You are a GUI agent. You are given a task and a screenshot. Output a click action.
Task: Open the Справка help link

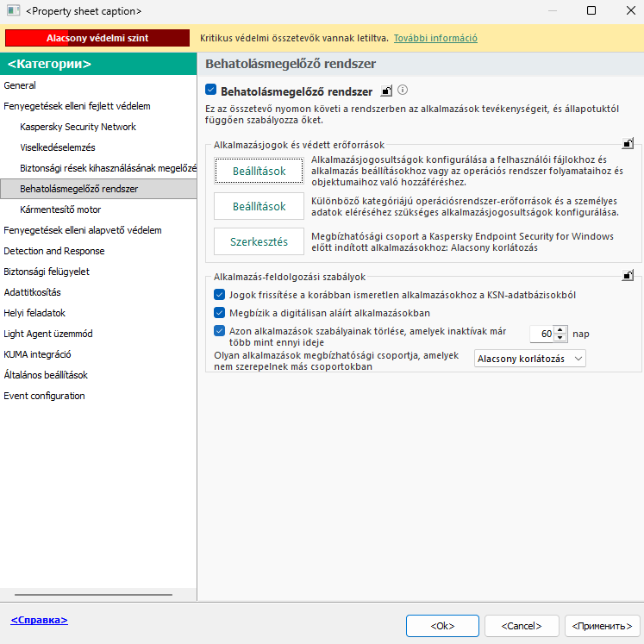pos(39,620)
